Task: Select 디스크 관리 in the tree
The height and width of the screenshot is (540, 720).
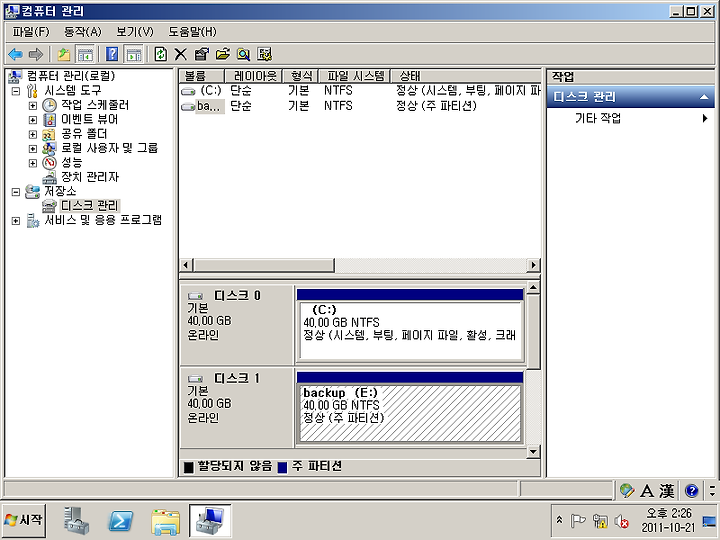Action: point(90,205)
